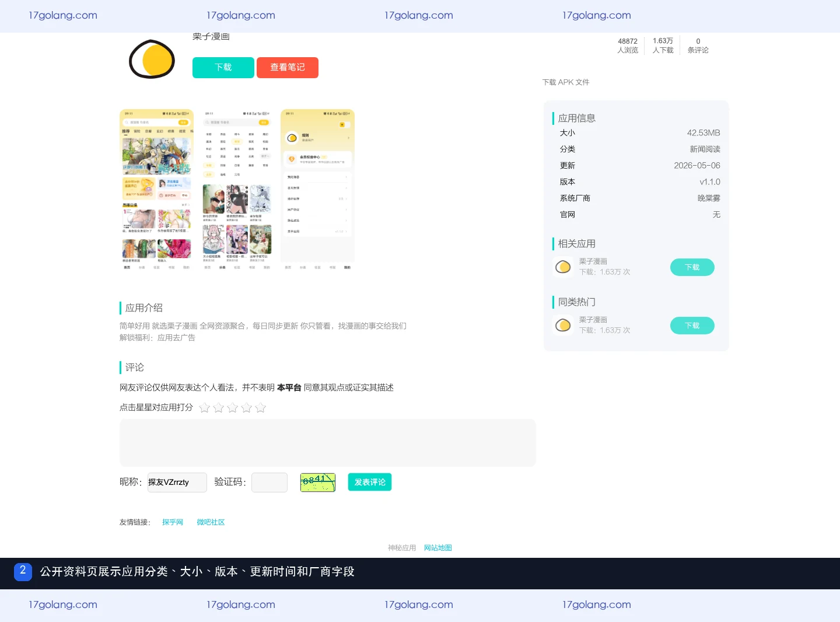840x622 pixels.
Task: Click 下载 APK 文件 link
Action: 566,82
